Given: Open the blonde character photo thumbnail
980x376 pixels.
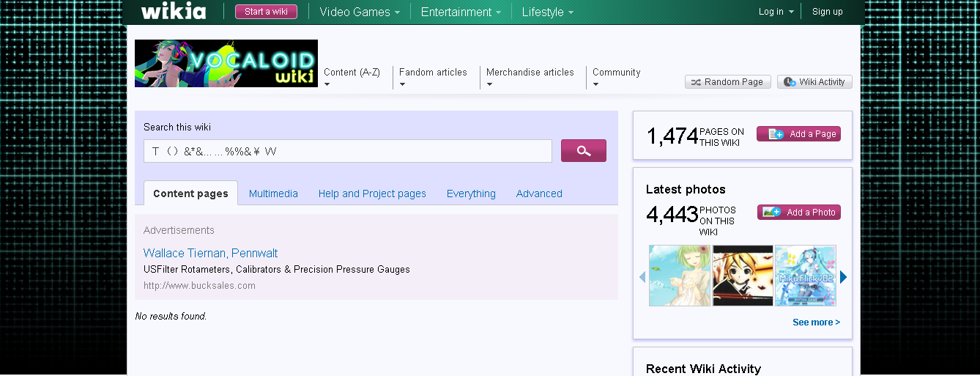Looking at the screenshot, I should [743, 276].
